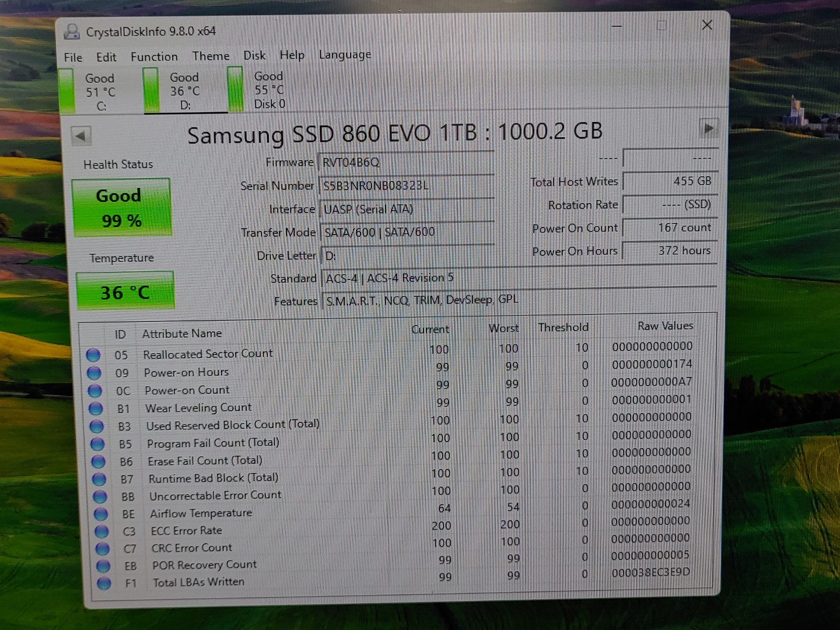Open the Help menu
The height and width of the screenshot is (630, 840).
[292, 55]
